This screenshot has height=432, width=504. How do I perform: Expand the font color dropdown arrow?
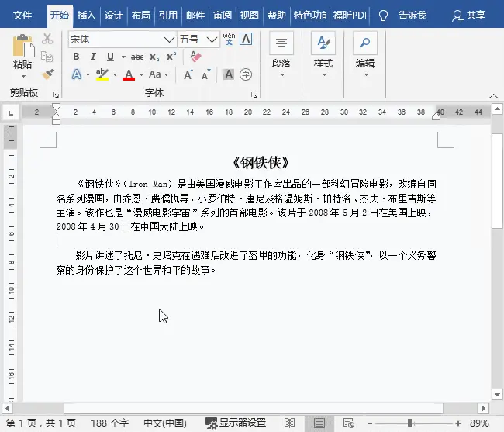click(141, 75)
